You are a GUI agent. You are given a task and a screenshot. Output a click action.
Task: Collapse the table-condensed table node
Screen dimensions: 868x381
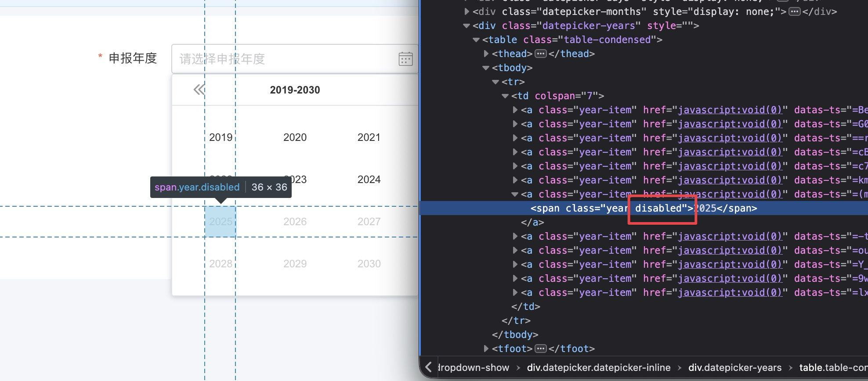[x=476, y=40]
